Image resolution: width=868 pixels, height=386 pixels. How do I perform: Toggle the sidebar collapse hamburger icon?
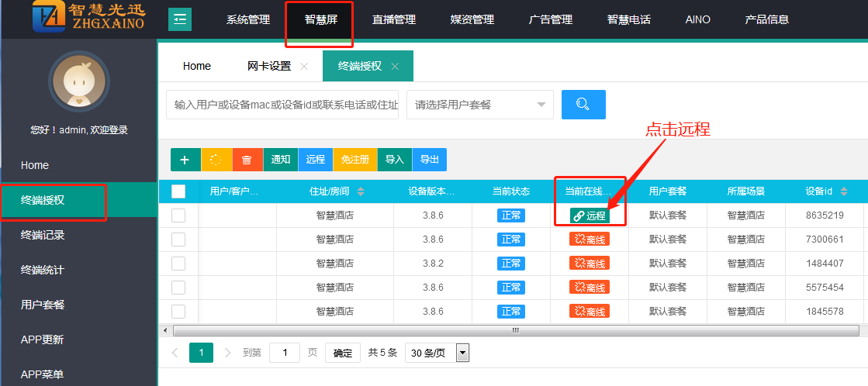pyautogui.click(x=180, y=19)
